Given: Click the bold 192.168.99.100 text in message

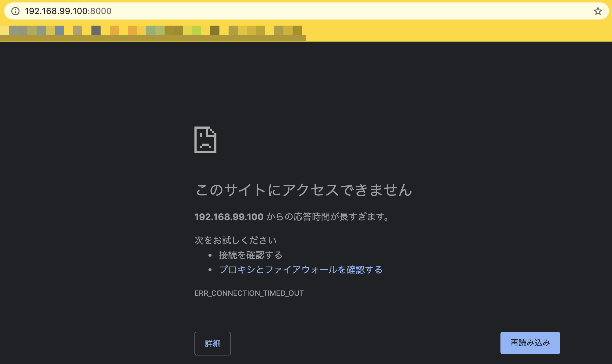Looking at the screenshot, I should click(229, 217).
